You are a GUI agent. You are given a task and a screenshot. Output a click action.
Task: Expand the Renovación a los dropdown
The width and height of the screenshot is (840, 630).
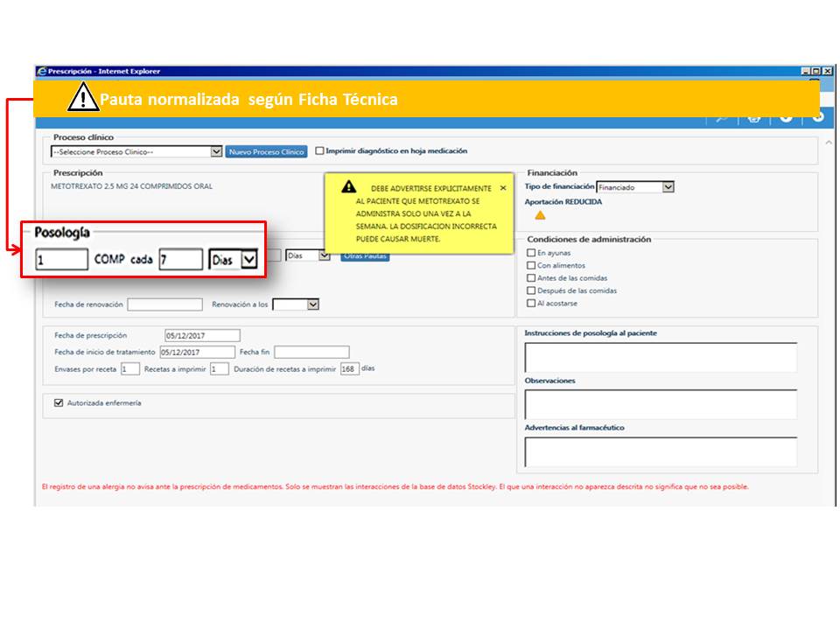[312, 304]
